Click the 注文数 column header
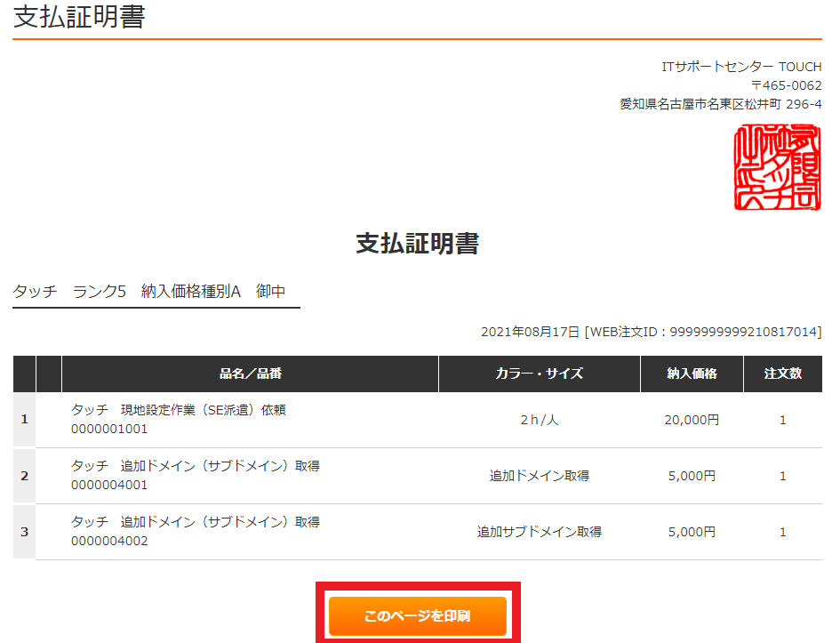This screenshot has height=643, width=840. click(782, 374)
